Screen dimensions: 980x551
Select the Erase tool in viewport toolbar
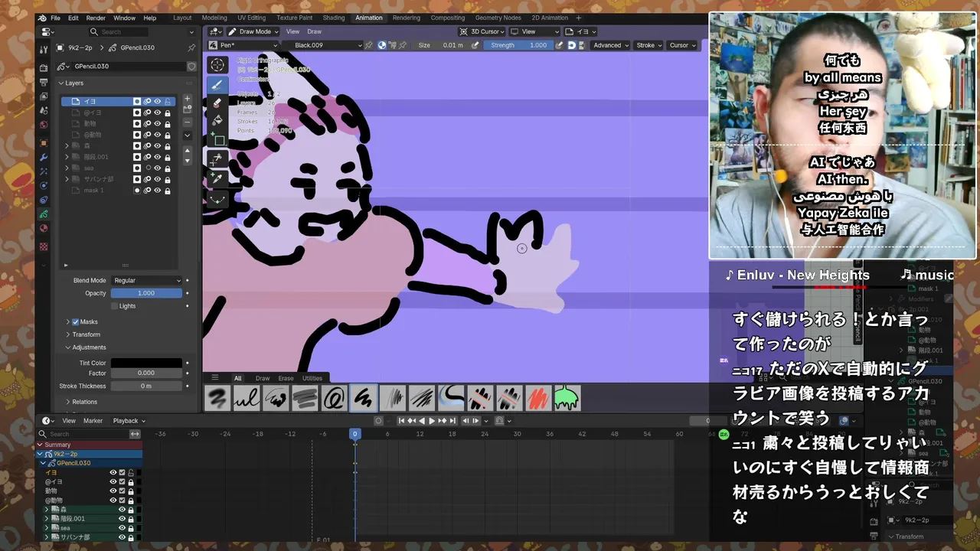(x=217, y=103)
